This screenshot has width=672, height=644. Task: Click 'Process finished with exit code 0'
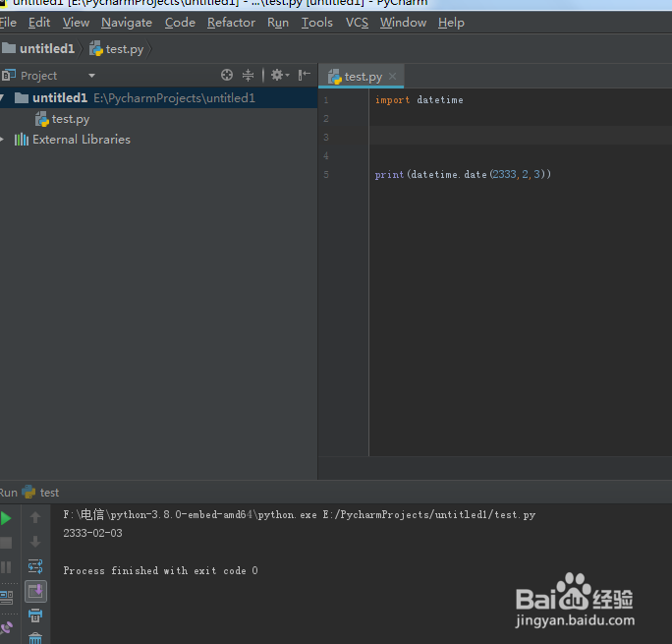[x=160, y=570]
